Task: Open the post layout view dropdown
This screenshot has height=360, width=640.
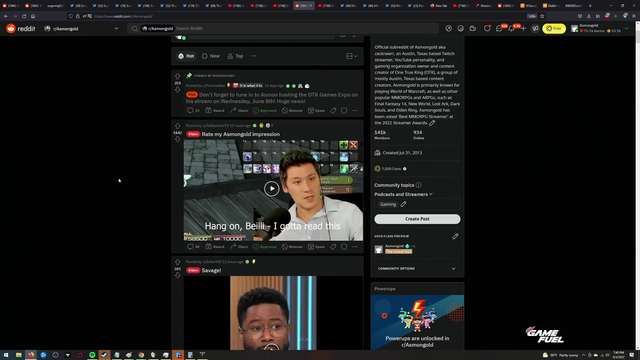Action: [351, 56]
